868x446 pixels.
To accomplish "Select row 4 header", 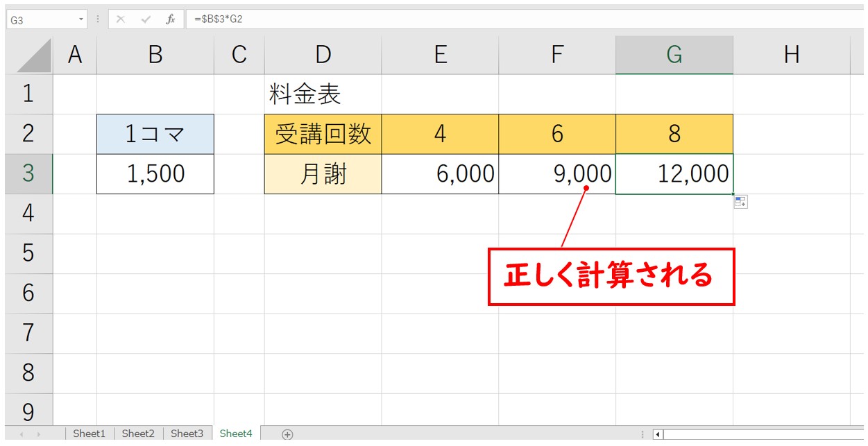I will click(x=28, y=214).
